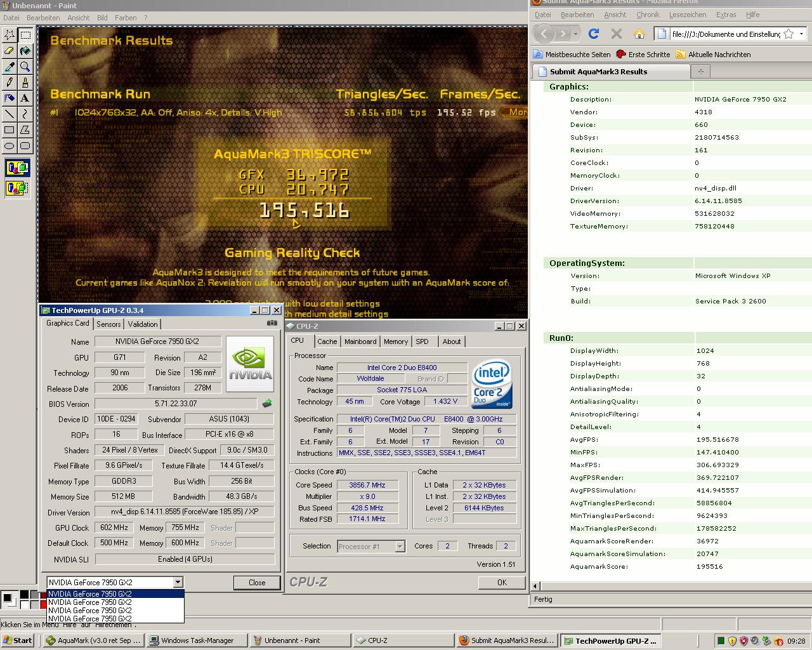Select the second NVIDIA GeForce 7950 GX2 entry
812x650 pixels.
[115, 602]
